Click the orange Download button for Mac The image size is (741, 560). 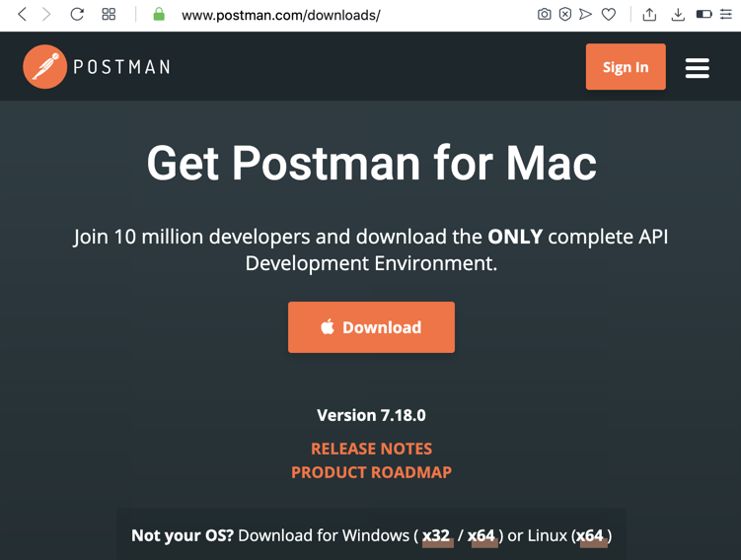[371, 327]
